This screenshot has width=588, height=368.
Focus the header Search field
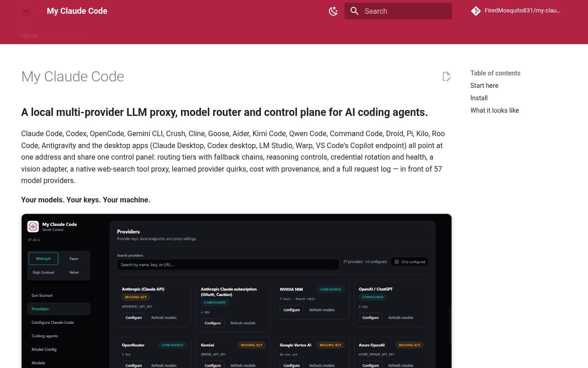tap(398, 11)
